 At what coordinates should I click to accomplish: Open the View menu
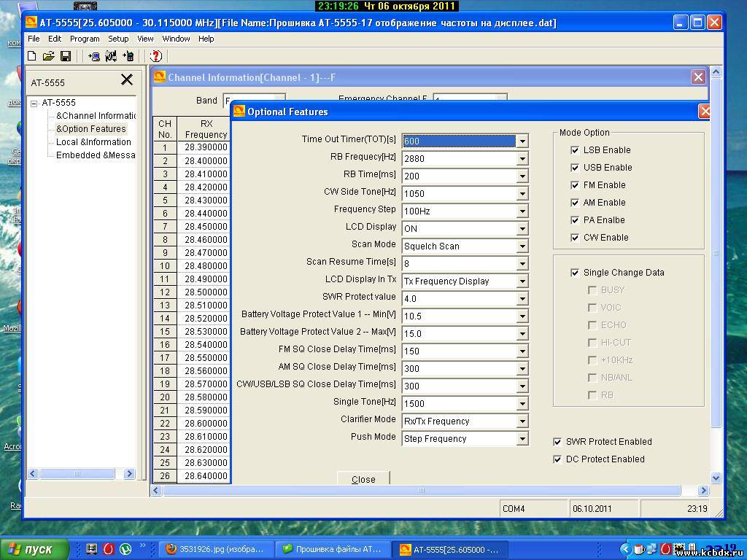point(145,39)
